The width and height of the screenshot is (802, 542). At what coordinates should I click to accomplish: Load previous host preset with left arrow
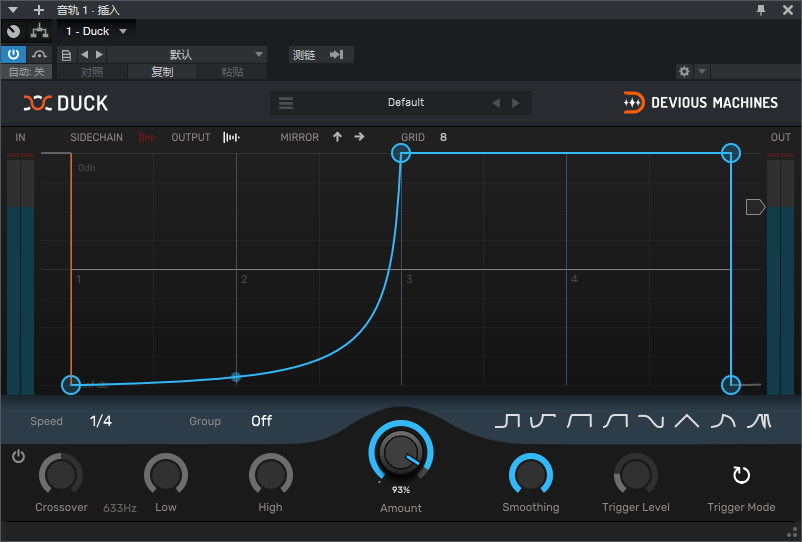click(x=84, y=54)
